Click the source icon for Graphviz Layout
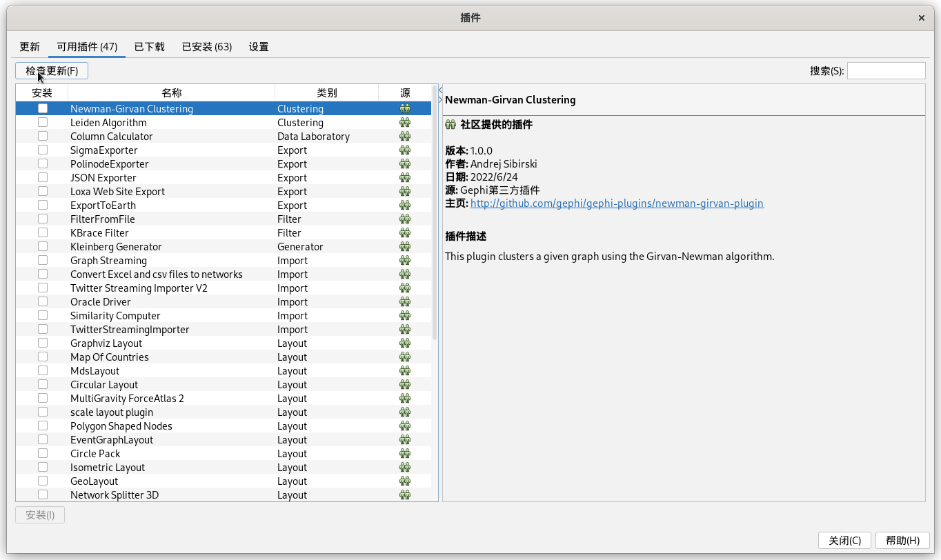The width and height of the screenshot is (941, 560). (x=405, y=343)
